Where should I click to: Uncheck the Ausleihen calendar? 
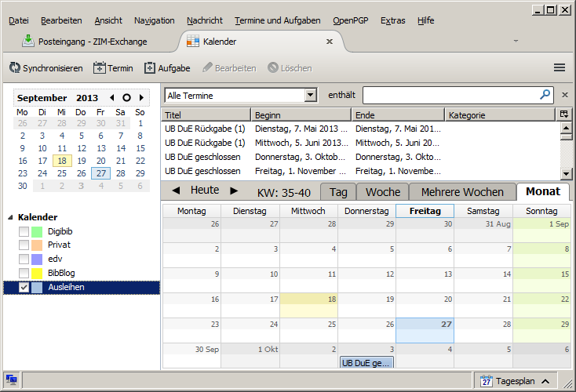pyautogui.click(x=24, y=288)
